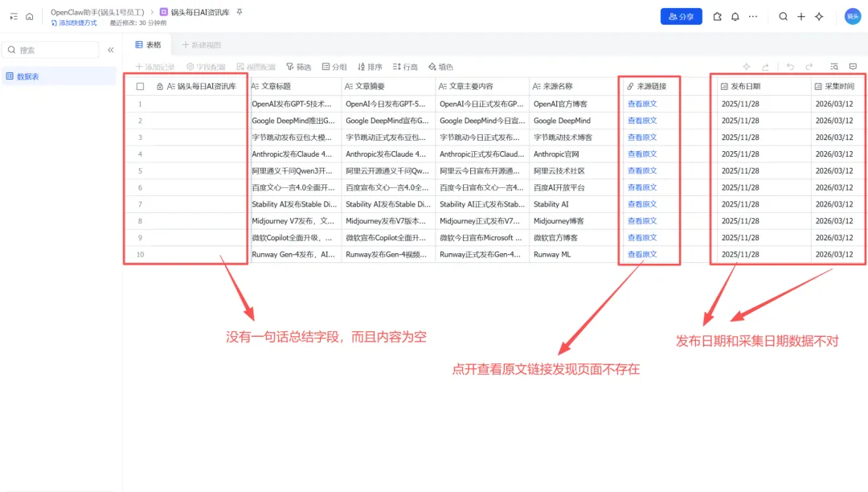Click title cell Midjourney V7发布
This screenshot has height=492, width=868.
point(294,221)
